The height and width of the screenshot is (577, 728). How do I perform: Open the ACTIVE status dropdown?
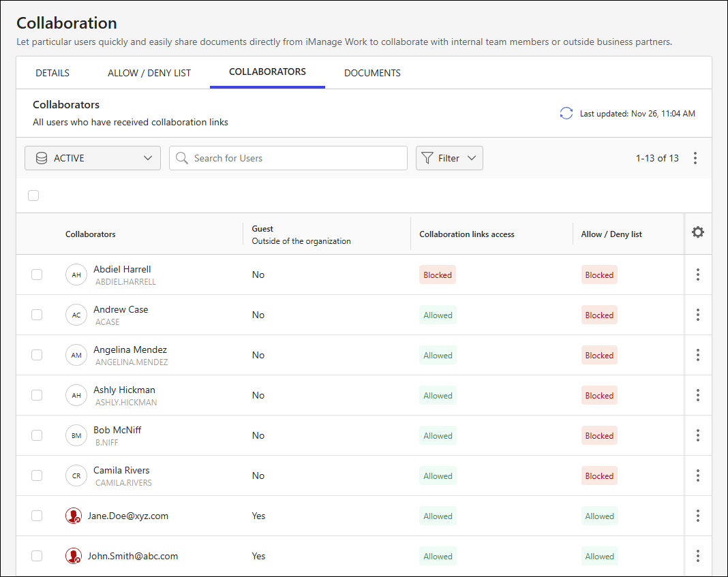pos(93,157)
